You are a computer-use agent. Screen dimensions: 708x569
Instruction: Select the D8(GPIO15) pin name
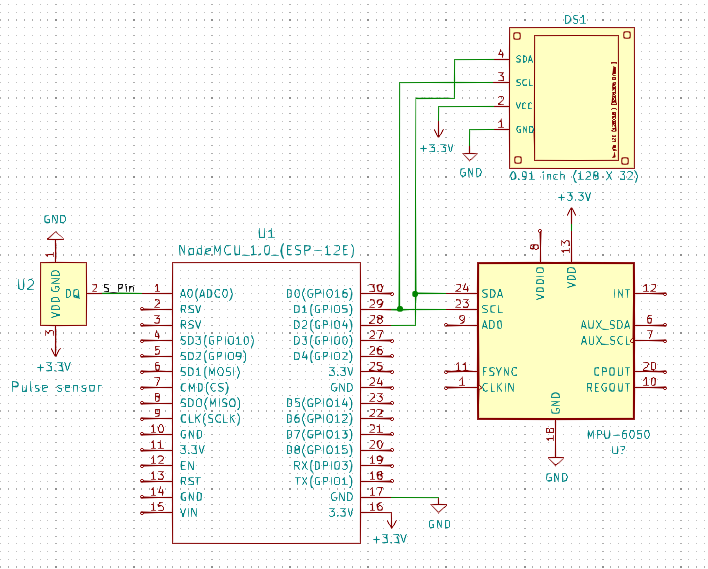click(319, 450)
